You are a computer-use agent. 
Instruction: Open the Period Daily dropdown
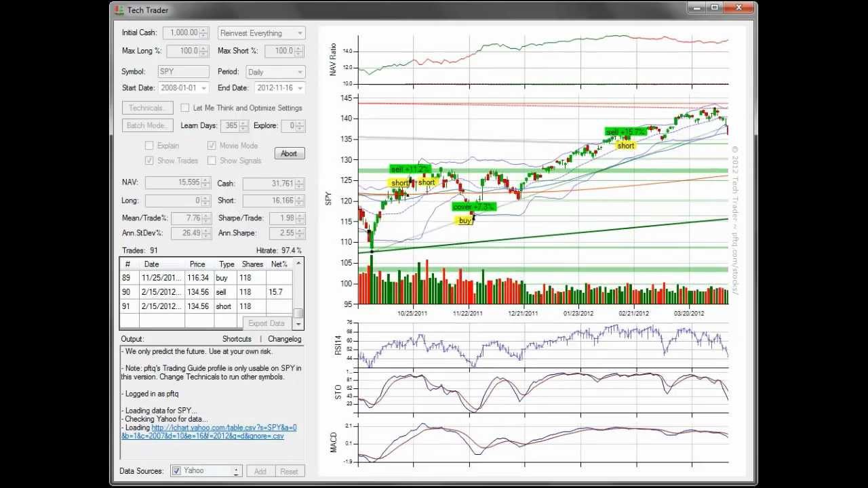point(276,72)
